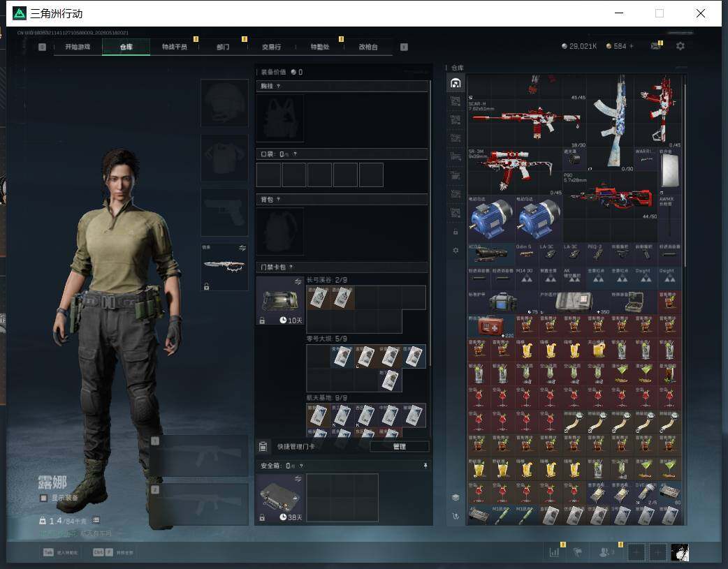Select the P90 weapon in warehouse
This screenshot has height=569, width=728.
coord(610,195)
